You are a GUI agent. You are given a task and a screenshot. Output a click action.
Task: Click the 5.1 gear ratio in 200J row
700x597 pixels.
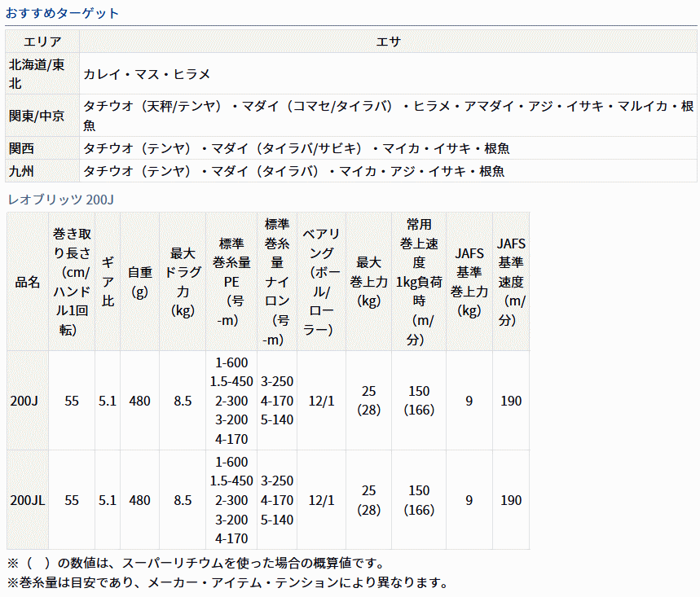[108, 400]
